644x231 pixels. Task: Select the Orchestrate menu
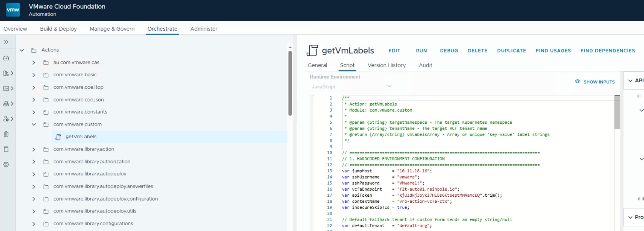pyautogui.click(x=162, y=29)
